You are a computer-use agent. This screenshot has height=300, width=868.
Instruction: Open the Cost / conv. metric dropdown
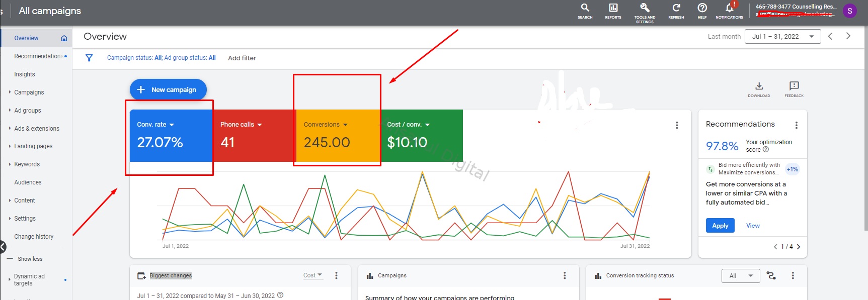pos(409,125)
